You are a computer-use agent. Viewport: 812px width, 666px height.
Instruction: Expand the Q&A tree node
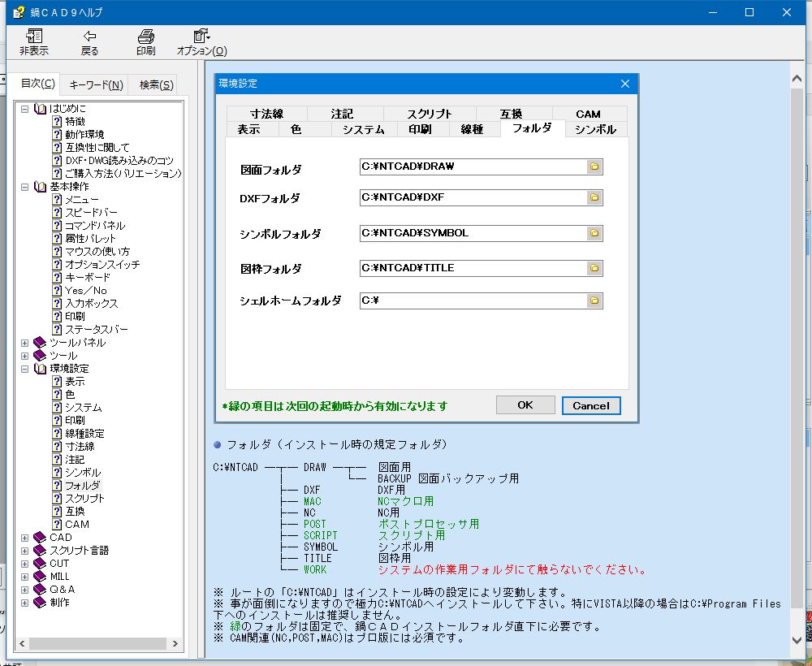24,590
